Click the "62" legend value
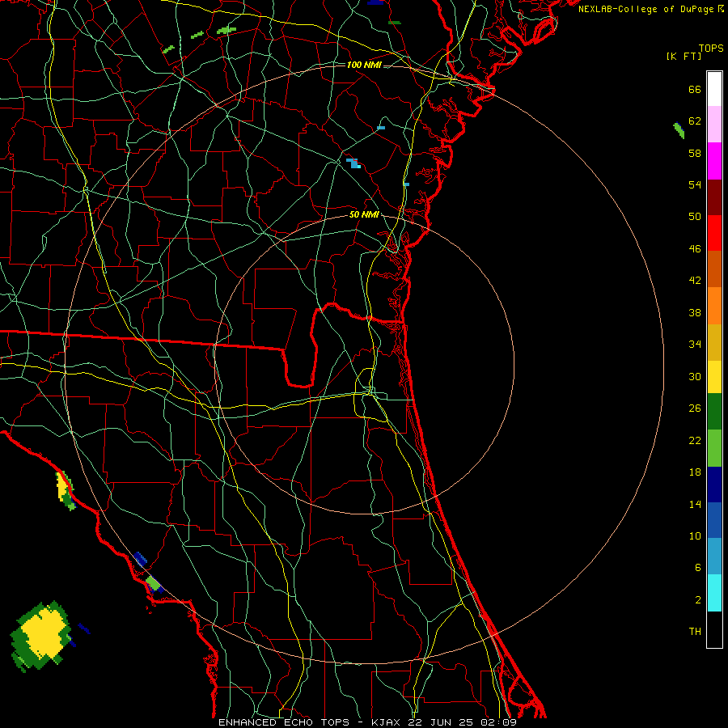Screen dimensions: 728x728 695,121
